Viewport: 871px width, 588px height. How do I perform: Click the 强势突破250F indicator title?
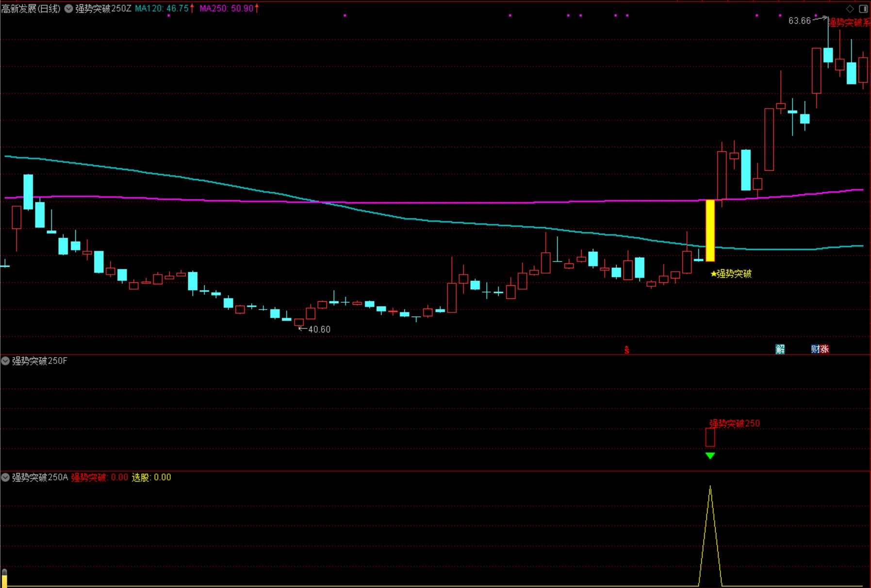click(40, 361)
